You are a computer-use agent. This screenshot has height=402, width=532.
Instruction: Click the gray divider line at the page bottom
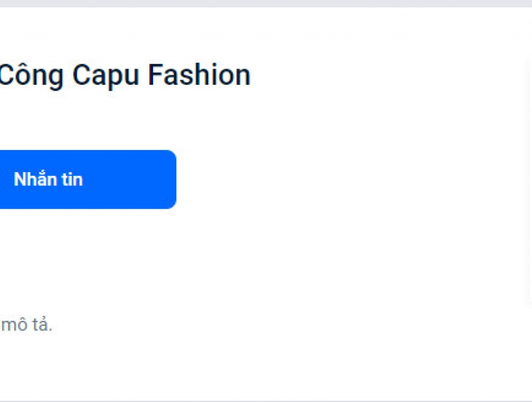pyautogui.click(x=266, y=400)
